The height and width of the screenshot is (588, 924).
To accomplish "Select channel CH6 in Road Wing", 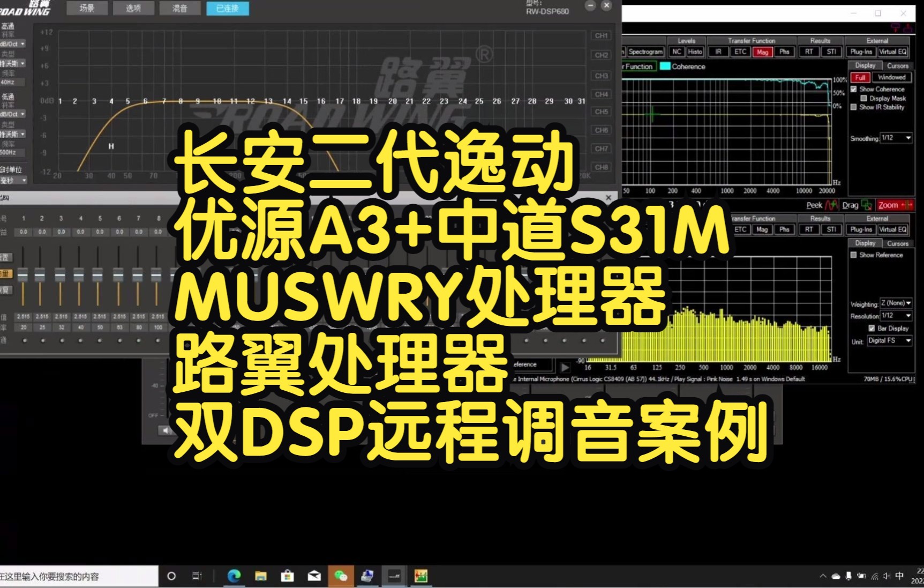I will 602,130.
